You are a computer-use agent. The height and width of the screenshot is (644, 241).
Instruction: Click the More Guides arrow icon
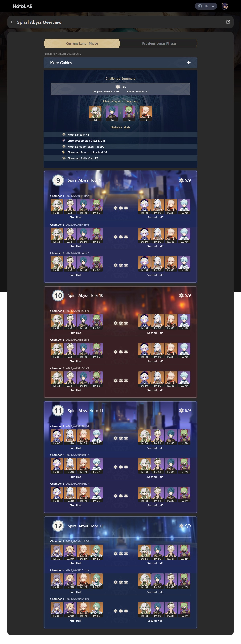tap(189, 63)
